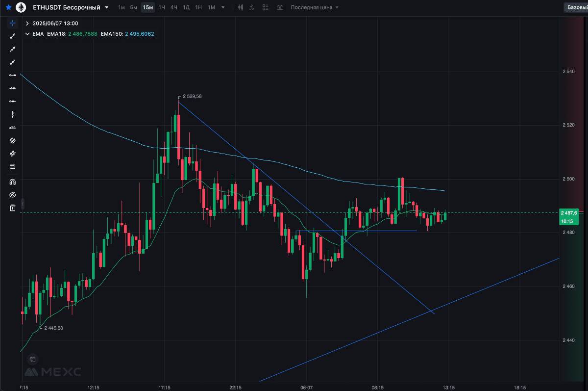Click the current price label 2 487,6
Viewport: 588px width, 391px height.
pyautogui.click(x=569, y=212)
